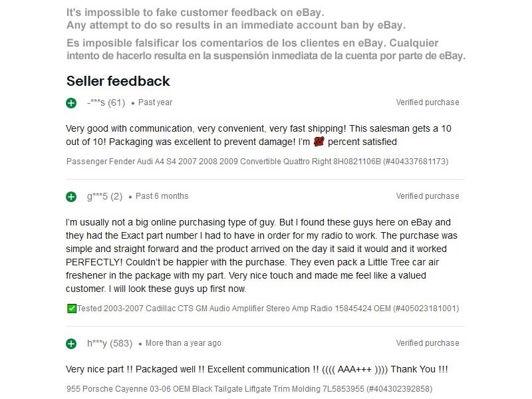Click the Seller feedback heading

pyautogui.click(x=118, y=81)
